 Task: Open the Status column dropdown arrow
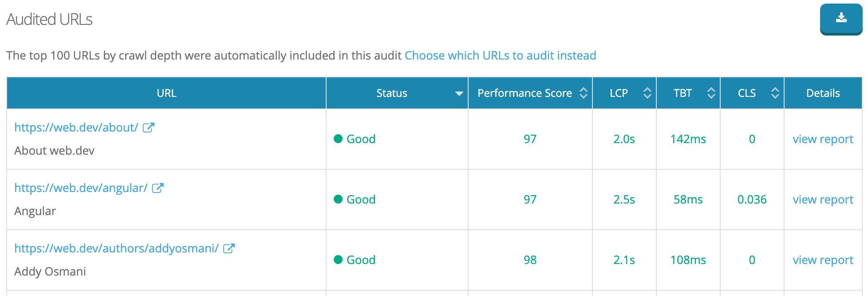tap(459, 93)
